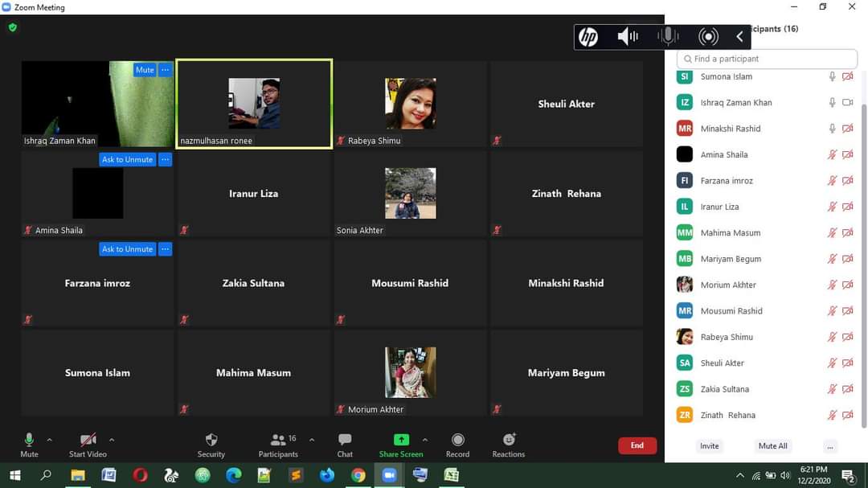Screen dimensions: 868x488
Task: Open the taskbar search magnifier
Action: pyautogui.click(x=46, y=475)
